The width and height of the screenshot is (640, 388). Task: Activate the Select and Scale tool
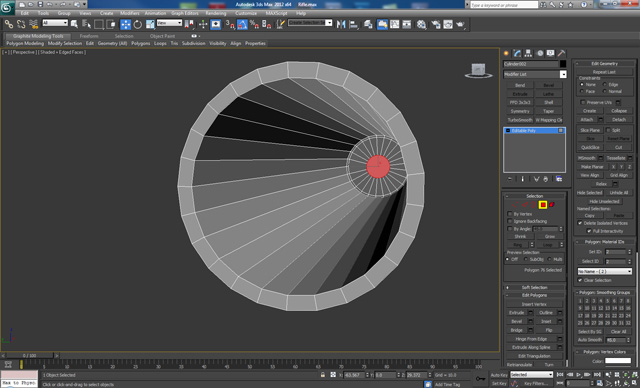point(150,24)
